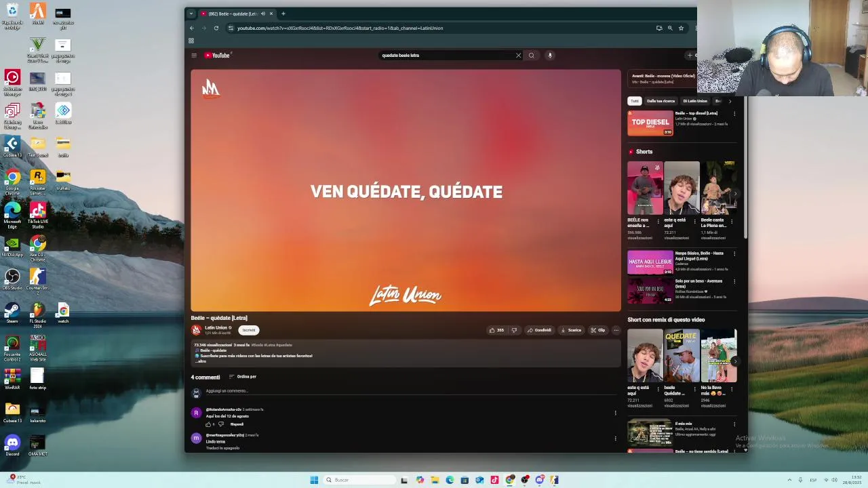Expand the description with ...altro
Viewport: 868px width, 488px height.
(201, 361)
